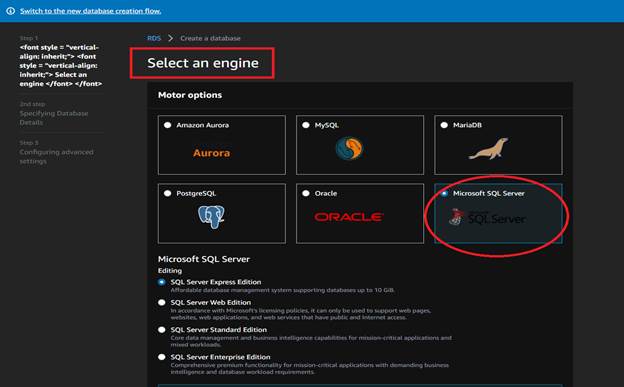Viewport: 624px width, 387px height.
Task: Click the PostgreSQL elephant logo
Action: point(211,217)
